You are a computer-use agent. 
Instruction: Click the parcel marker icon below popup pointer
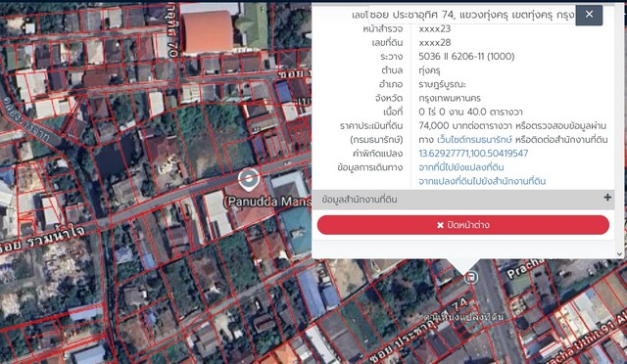pyautogui.click(x=472, y=277)
